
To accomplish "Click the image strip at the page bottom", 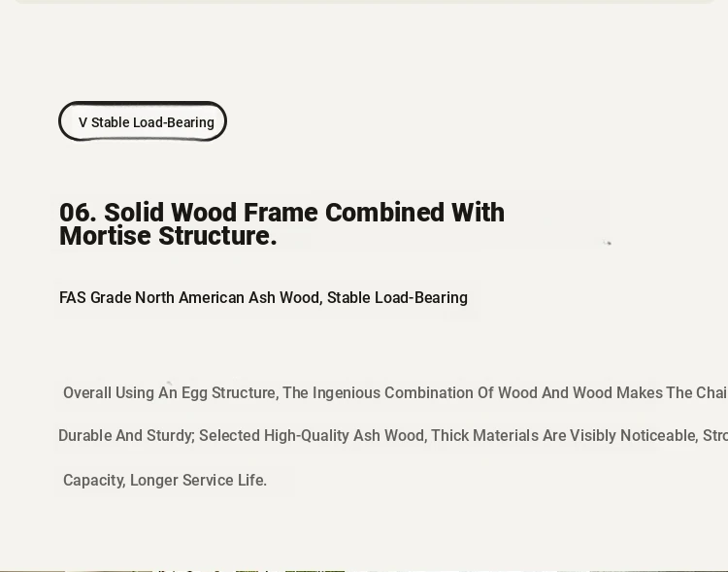I will coord(364,570).
